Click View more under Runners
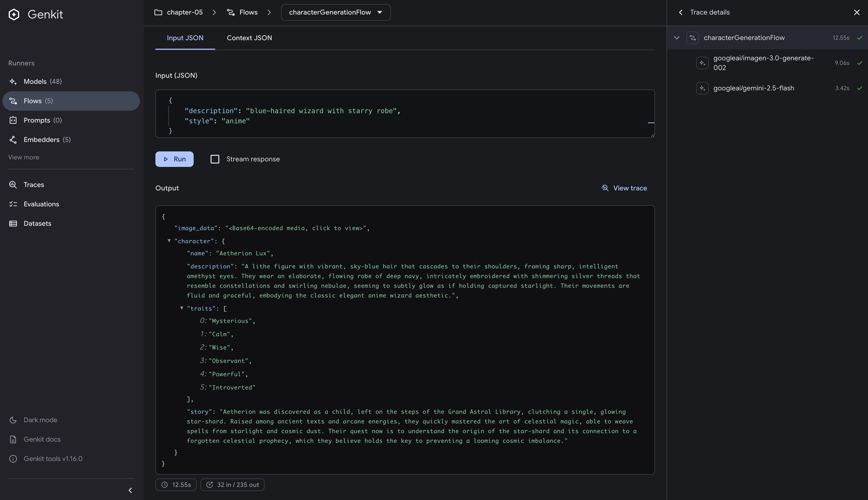 click(x=24, y=157)
